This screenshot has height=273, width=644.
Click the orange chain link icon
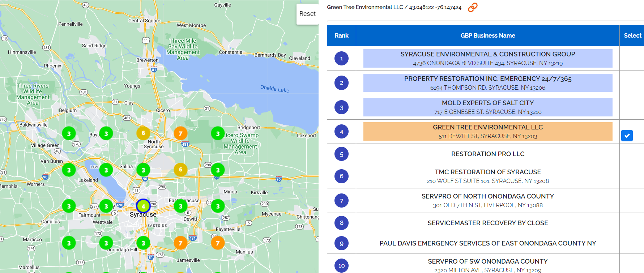pos(473,7)
